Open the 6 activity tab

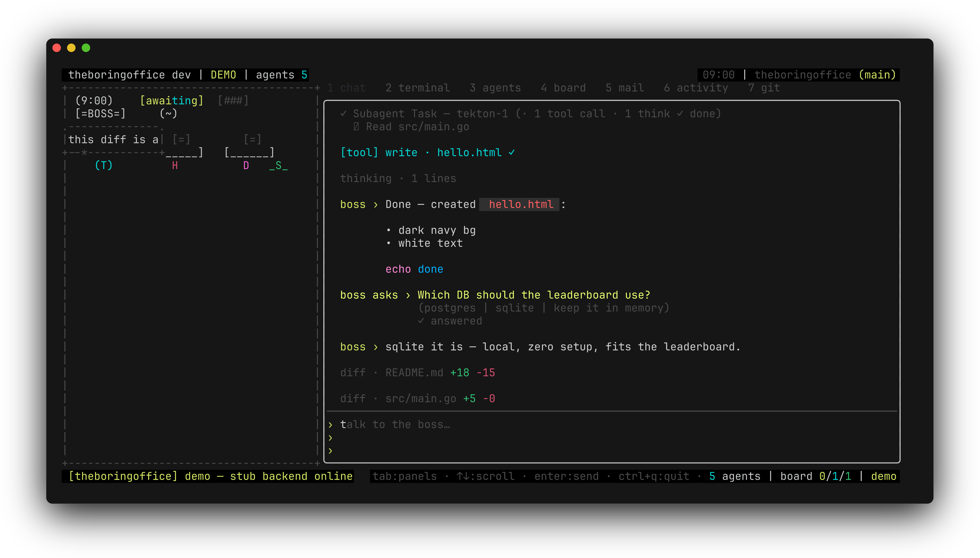[x=696, y=88]
